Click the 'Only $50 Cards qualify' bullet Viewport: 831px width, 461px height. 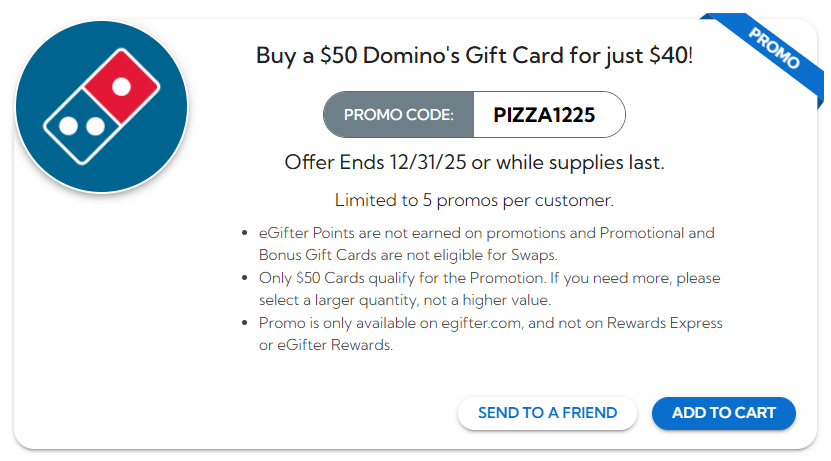489,278
